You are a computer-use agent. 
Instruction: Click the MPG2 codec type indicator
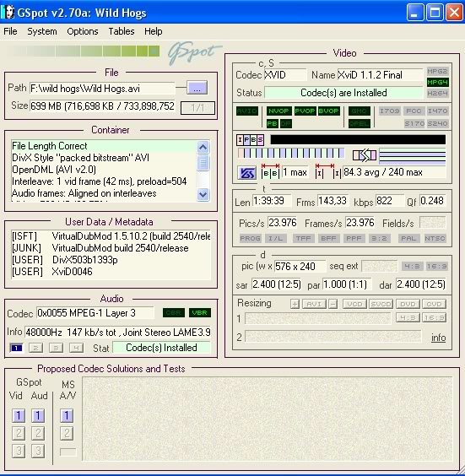tap(437, 72)
